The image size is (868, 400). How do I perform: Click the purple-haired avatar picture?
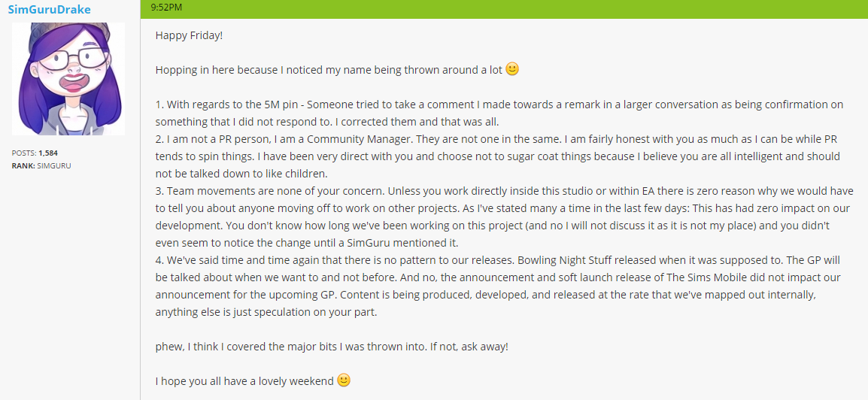pyautogui.click(x=68, y=78)
